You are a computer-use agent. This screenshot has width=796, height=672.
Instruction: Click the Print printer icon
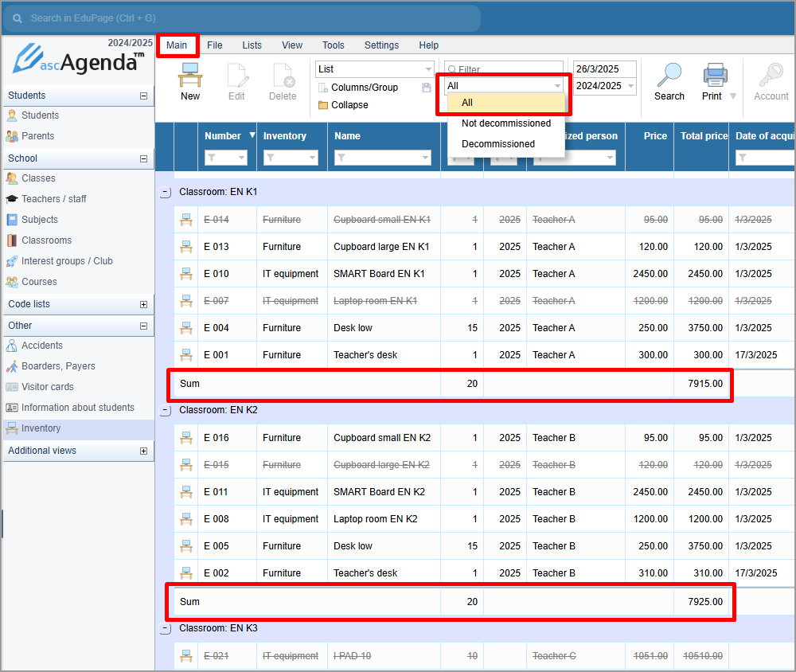click(715, 76)
